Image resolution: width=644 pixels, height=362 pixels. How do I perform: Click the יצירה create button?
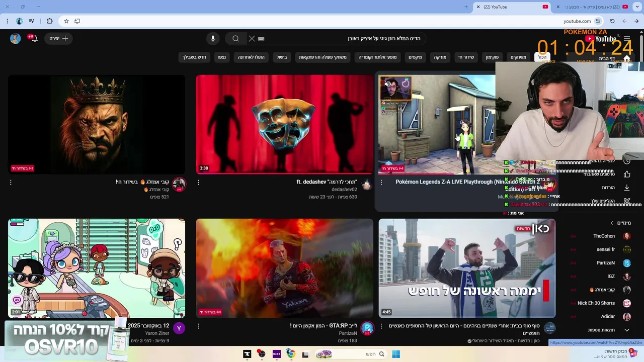click(x=58, y=39)
